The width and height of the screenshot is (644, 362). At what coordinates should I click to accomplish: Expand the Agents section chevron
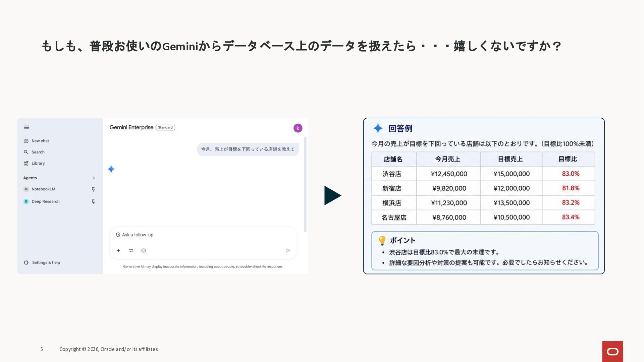tap(94, 178)
